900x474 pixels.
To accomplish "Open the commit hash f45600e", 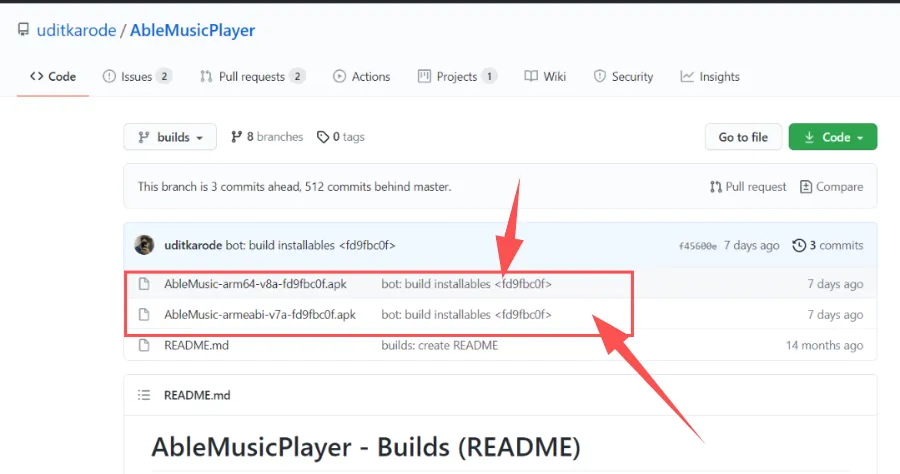I will click(697, 246).
